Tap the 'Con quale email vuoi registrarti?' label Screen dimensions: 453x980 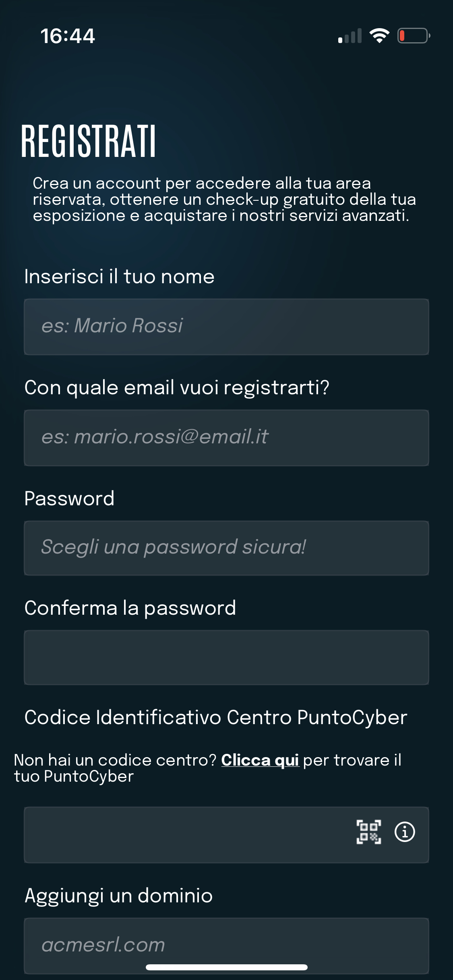(x=177, y=387)
